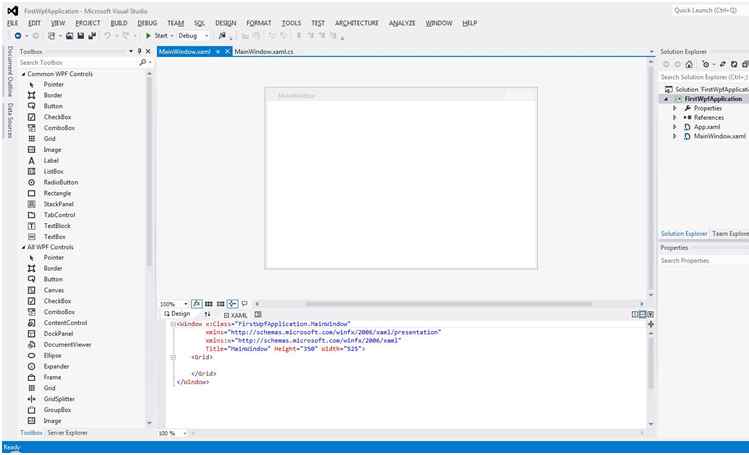Open the ARCHITECTURE menu

[x=357, y=23]
